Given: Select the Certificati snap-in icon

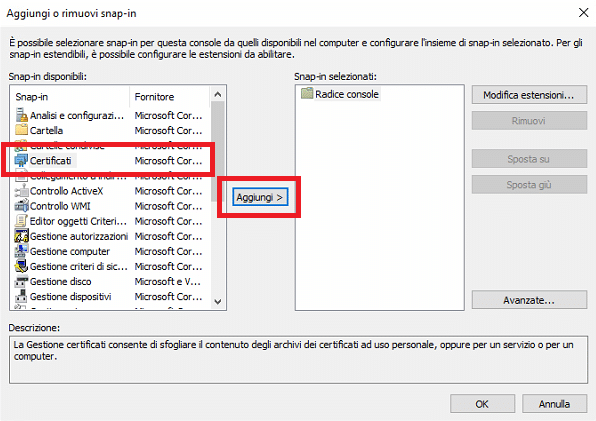Looking at the screenshot, I should tap(21, 161).
